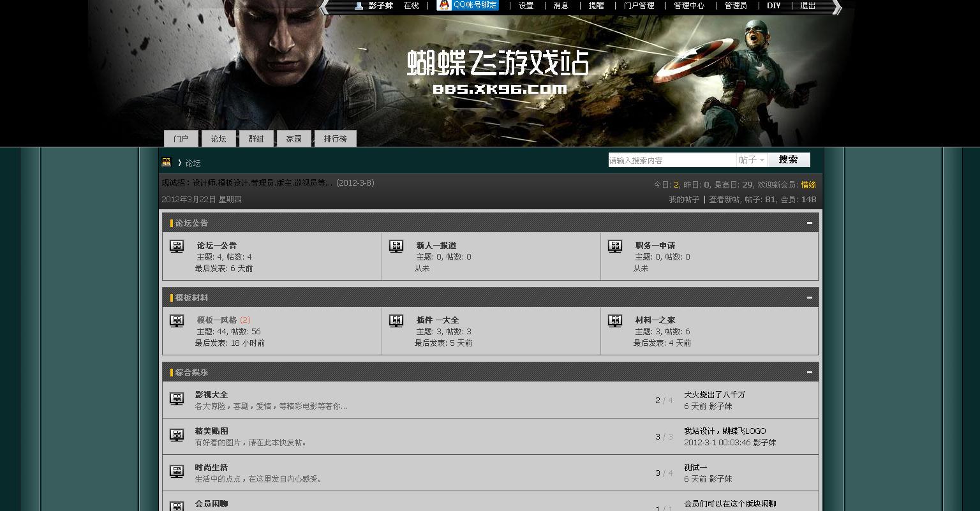Viewport: 980px width, 511px height.
Task: Click the 论坛 breadcrumb link
Action: [x=193, y=163]
